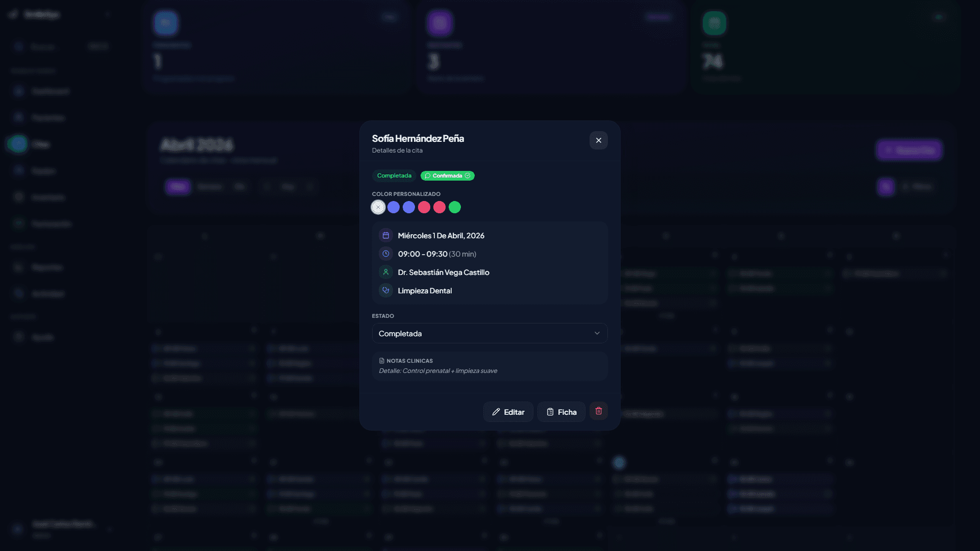Select the no-color X swatch
The height and width of the screenshot is (551, 980).
(x=378, y=207)
